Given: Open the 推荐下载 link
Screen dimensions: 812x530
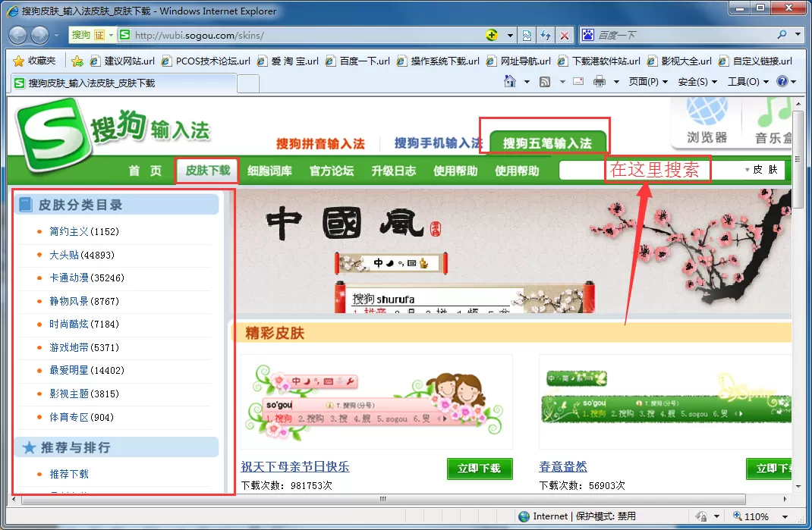Looking at the screenshot, I should tap(69, 474).
